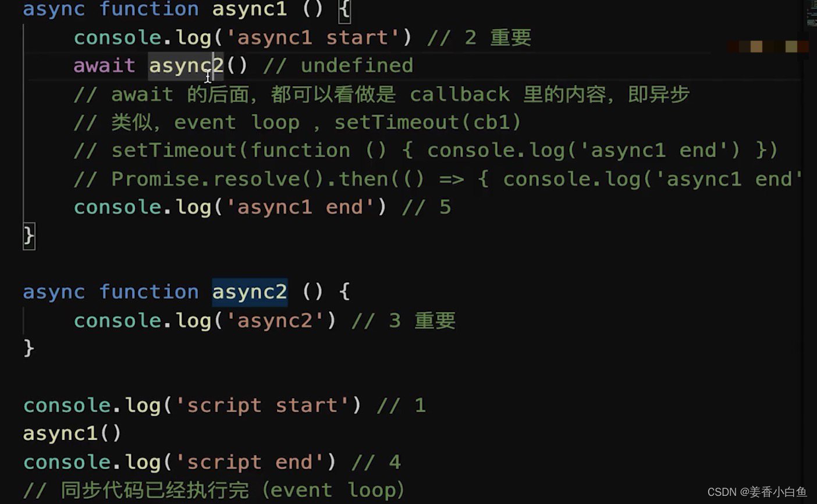Click the '// 4' comment

coord(376,462)
